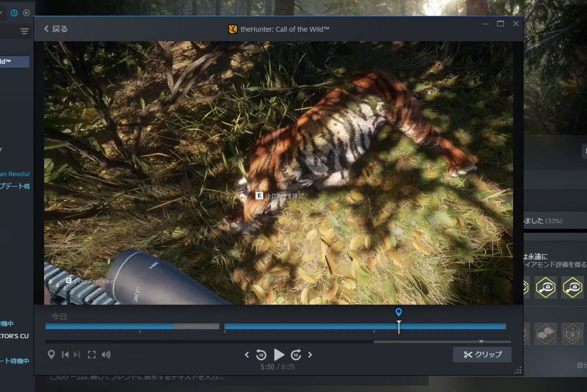587x392 pixels.
Task: Click the tiger gameplay video frame
Action: click(278, 173)
